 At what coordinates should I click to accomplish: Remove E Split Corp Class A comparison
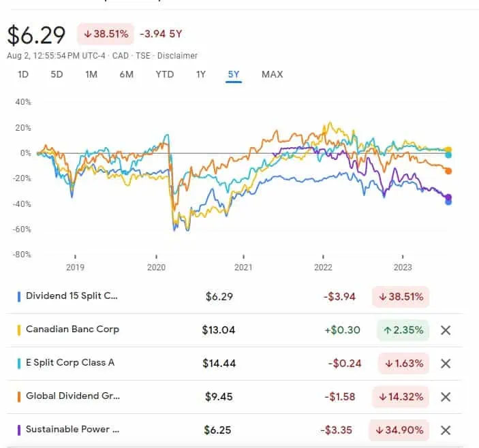click(446, 364)
